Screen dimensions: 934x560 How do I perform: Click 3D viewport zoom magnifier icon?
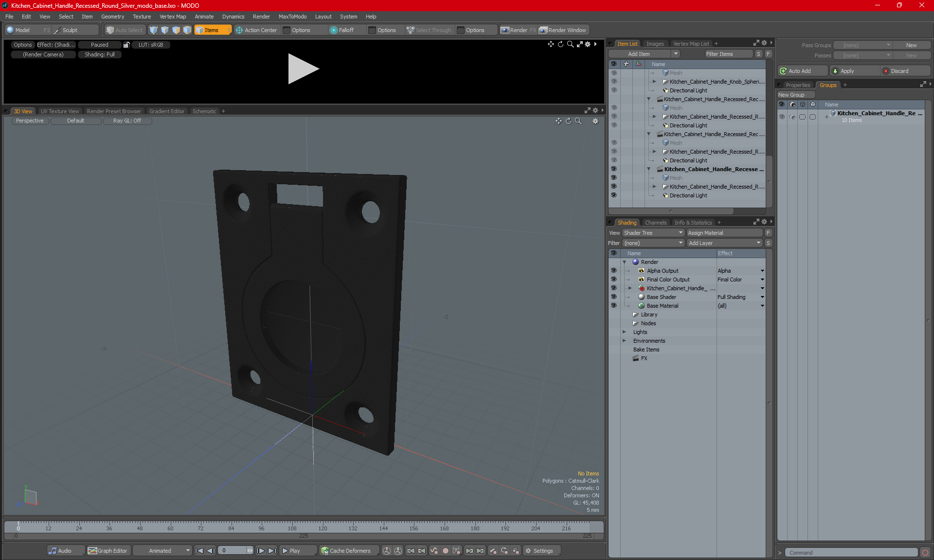click(x=578, y=121)
